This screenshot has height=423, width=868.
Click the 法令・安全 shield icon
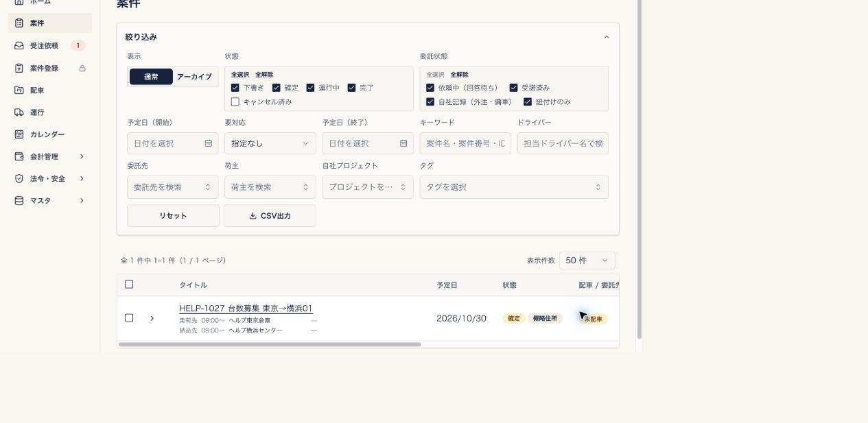19,179
